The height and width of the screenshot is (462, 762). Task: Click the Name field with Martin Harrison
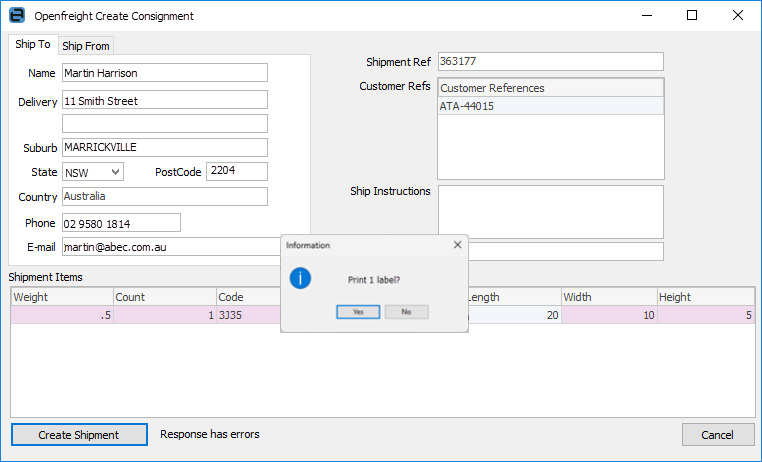pyautogui.click(x=164, y=73)
